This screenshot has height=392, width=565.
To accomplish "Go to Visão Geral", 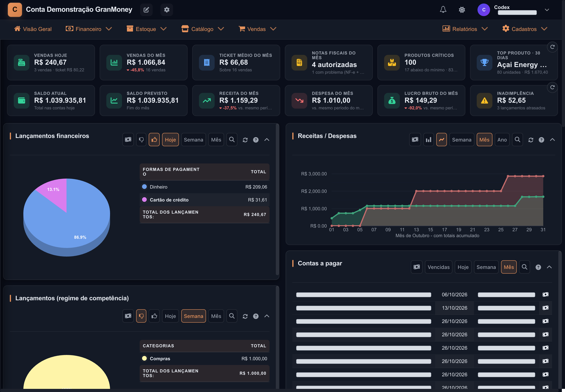I will pyautogui.click(x=33, y=29).
